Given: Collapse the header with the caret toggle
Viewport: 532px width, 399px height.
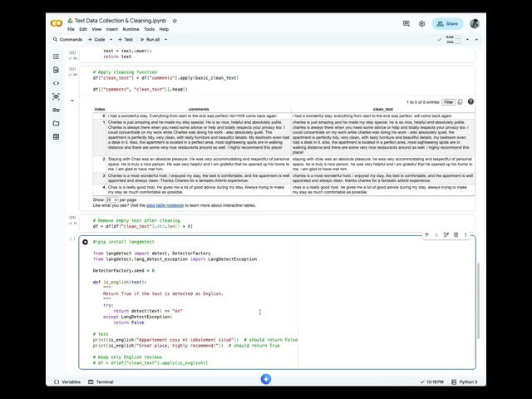Looking at the screenshot, I should 476,39.
